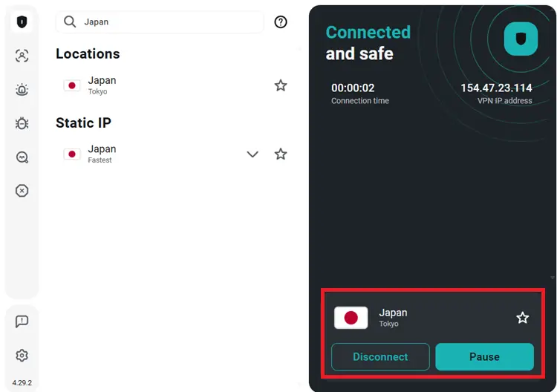Open the VPN shield tab in sidebar
Image resolution: width=557 pixels, height=392 pixels.
22,22
